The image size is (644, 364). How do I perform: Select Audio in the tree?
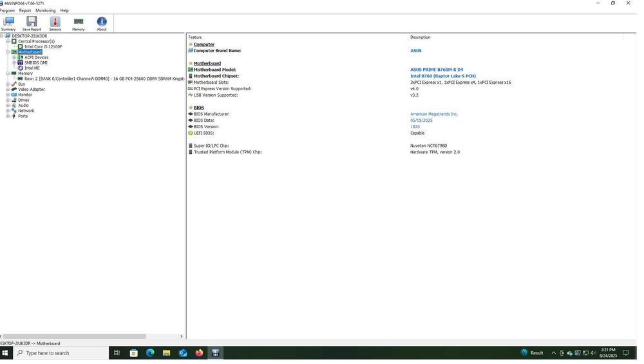(23, 106)
